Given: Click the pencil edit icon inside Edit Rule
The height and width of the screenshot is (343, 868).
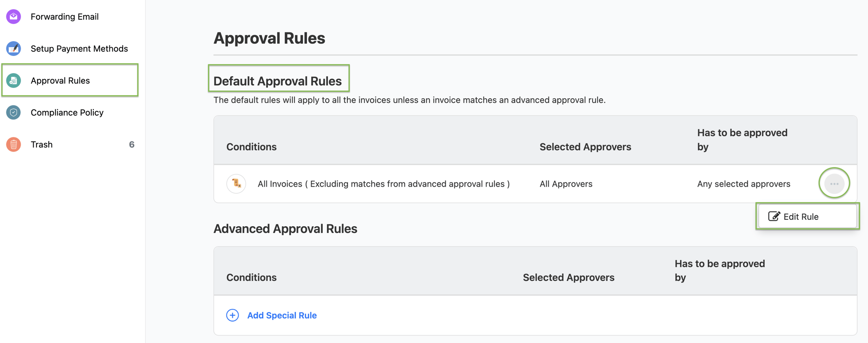Looking at the screenshot, I should (774, 216).
